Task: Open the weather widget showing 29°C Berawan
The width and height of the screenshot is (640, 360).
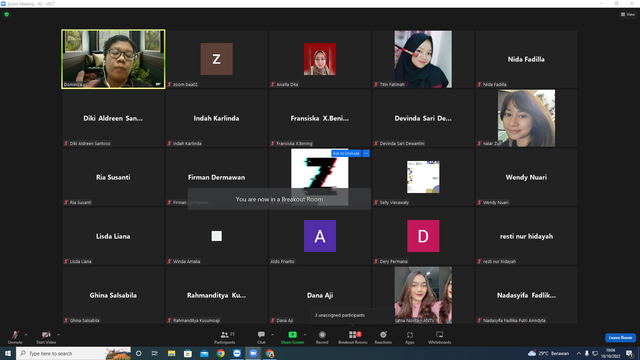Action: tap(549, 353)
